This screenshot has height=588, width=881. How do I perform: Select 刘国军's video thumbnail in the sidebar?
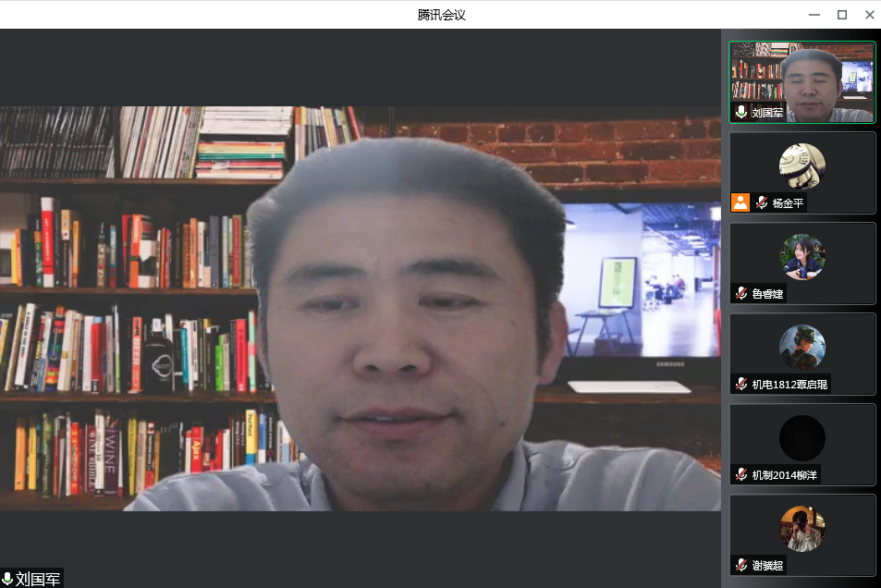tap(801, 81)
